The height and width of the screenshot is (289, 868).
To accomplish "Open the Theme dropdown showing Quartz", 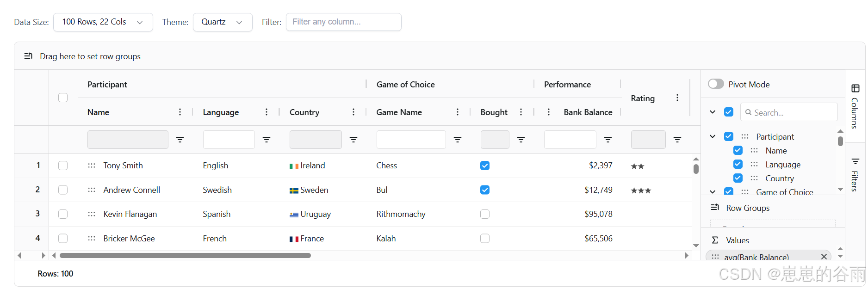I will click(222, 22).
